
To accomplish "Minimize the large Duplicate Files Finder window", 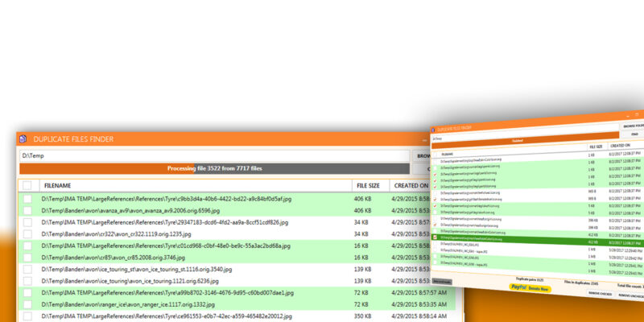I will click(425, 140).
